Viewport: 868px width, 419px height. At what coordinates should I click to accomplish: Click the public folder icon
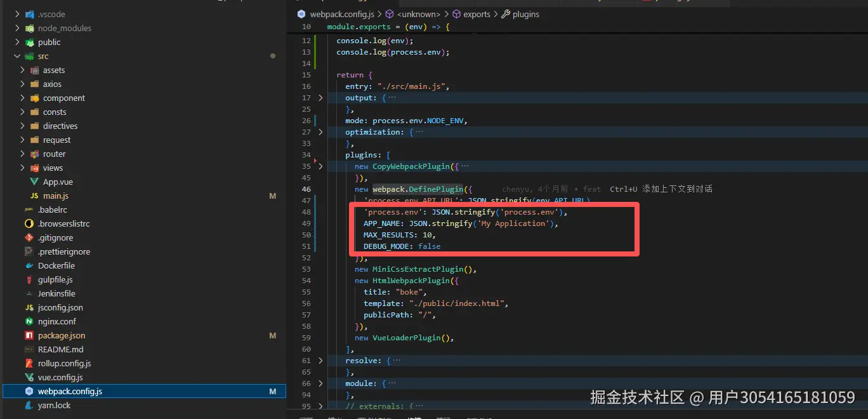[x=29, y=42]
